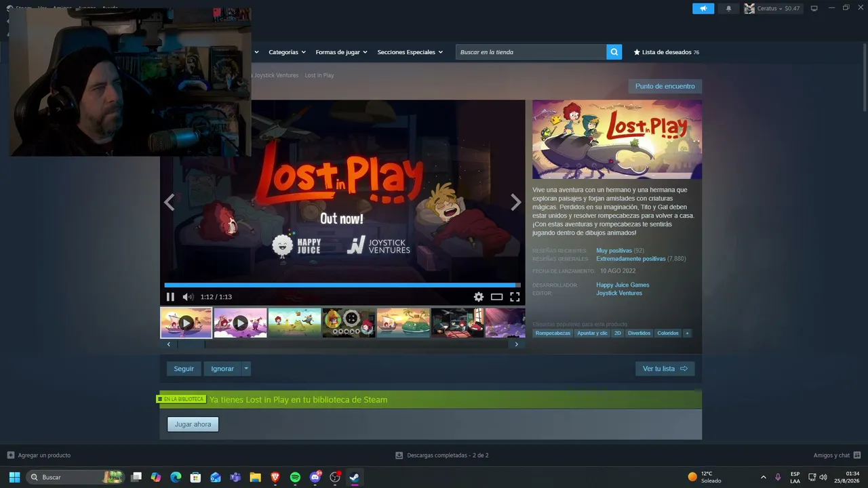
Task: Enter fullscreen video mode
Action: tap(515, 297)
